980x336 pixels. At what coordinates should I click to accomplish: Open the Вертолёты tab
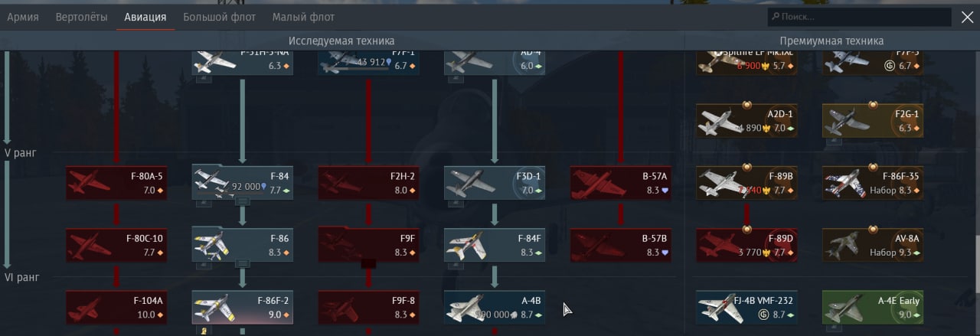pos(82,17)
